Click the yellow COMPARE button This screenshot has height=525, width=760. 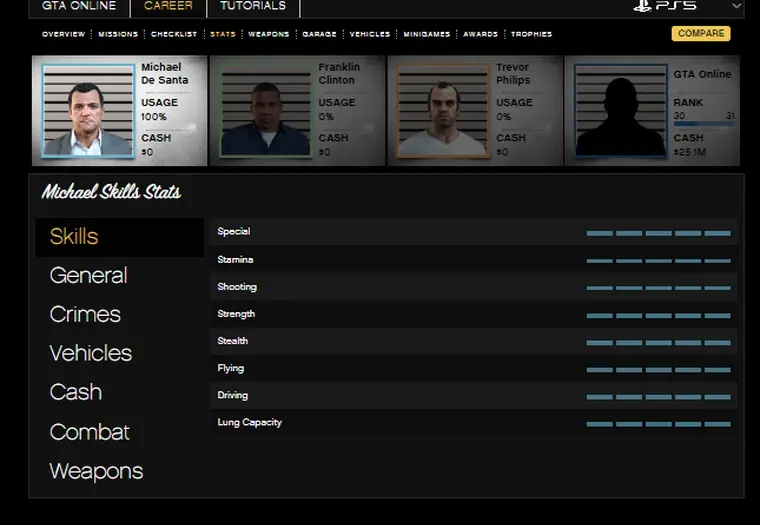point(701,33)
